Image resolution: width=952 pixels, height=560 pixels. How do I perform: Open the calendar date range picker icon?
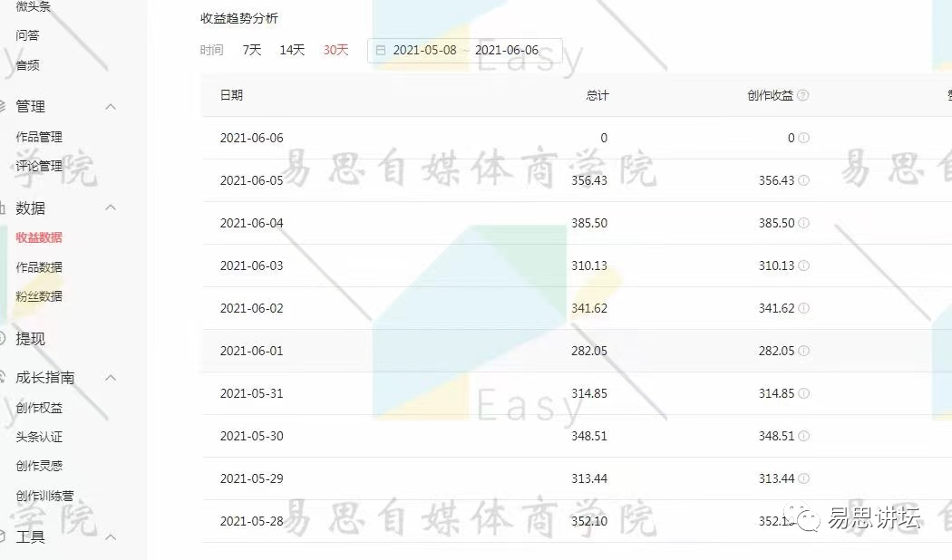tap(380, 50)
